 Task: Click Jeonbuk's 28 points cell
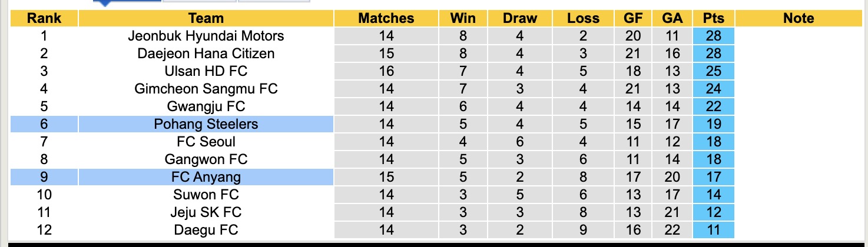point(713,36)
